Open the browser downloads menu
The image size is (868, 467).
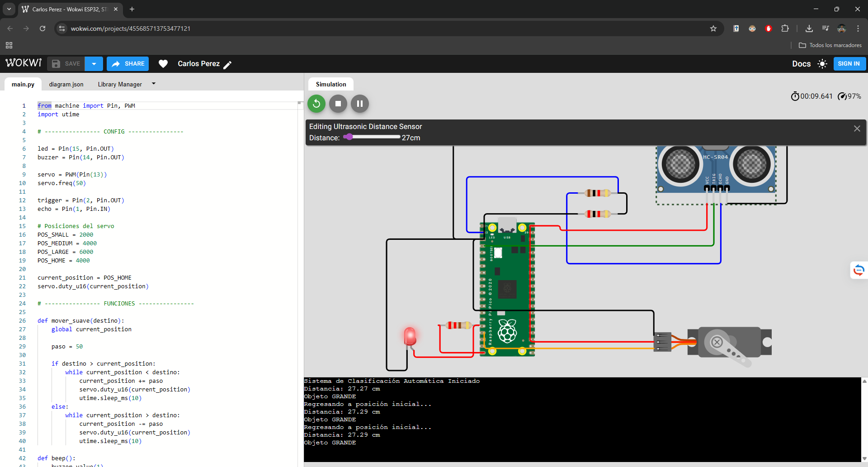[809, 28]
